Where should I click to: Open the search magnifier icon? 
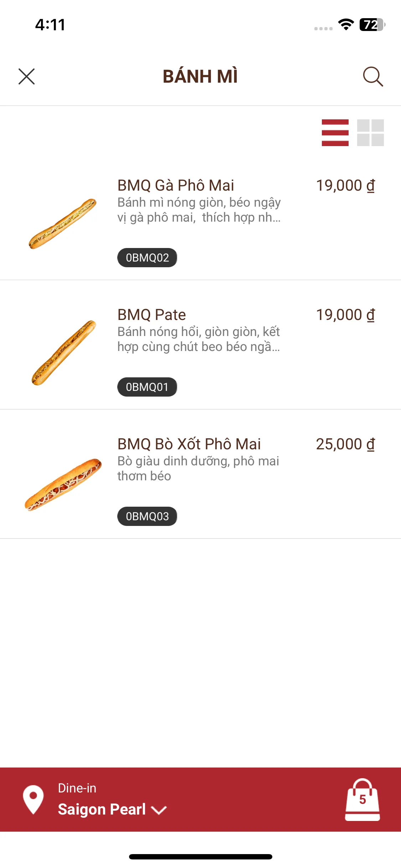(373, 77)
